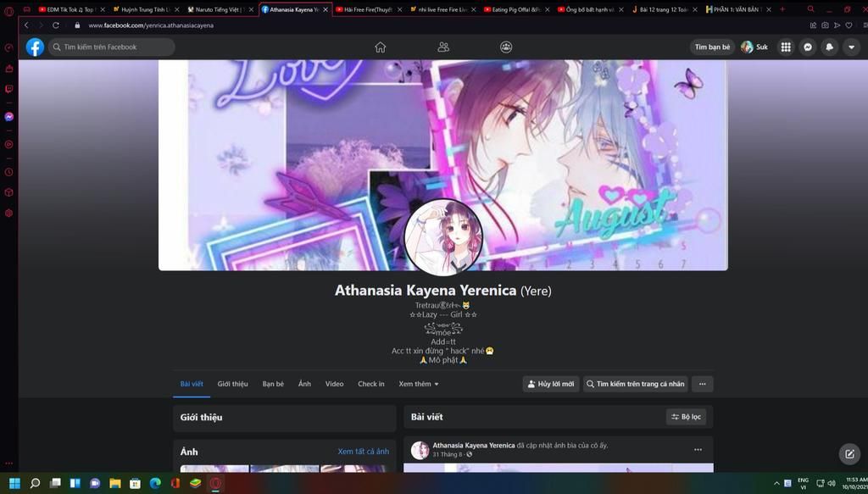
Task: Select the 'Check in' profile tab
Action: click(371, 384)
